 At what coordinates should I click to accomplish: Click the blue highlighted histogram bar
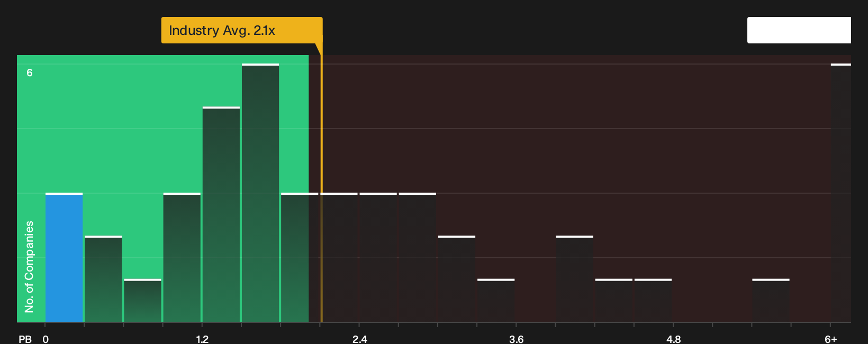(x=64, y=257)
